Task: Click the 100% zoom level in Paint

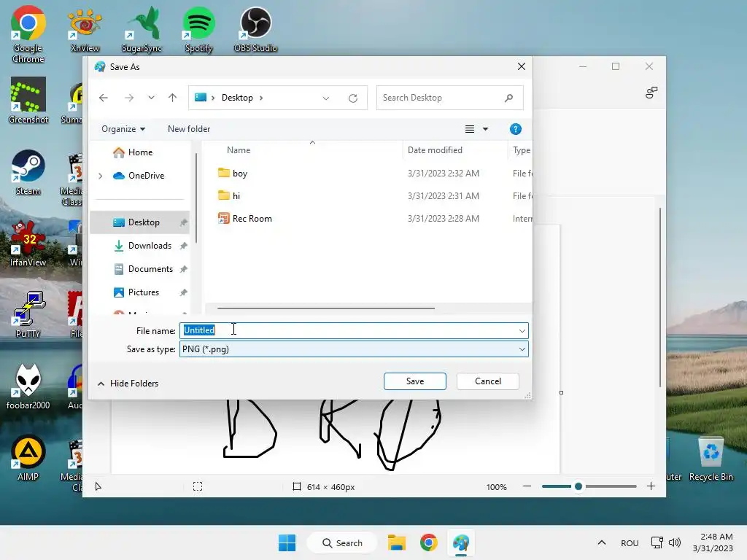Action: click(496, 487)
